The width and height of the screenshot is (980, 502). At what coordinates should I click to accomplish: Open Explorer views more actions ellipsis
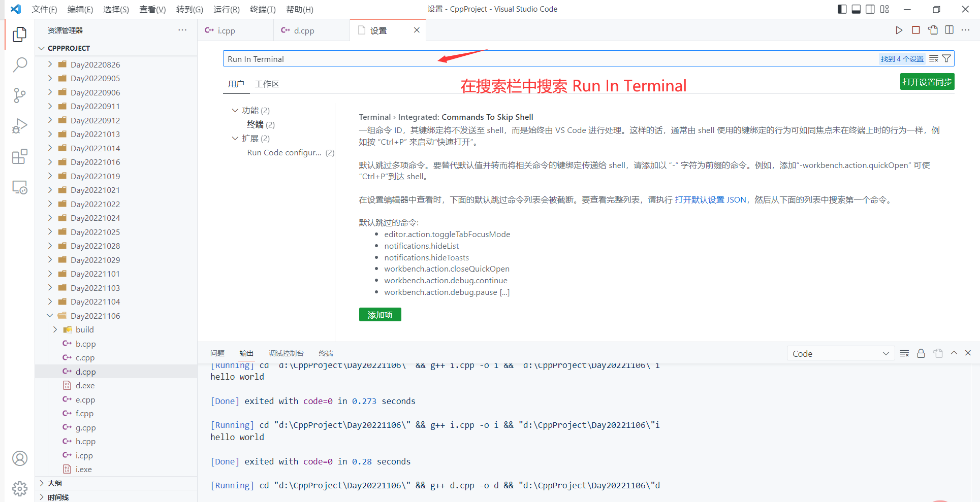pyautogui.click(x=182, y=30)
